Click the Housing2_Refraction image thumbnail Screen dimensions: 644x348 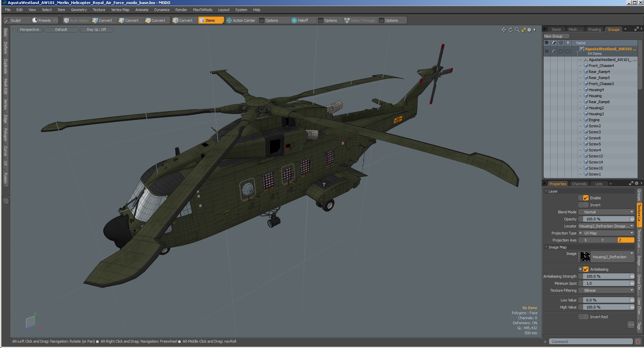pyautogui.click(x=585, y=257)
